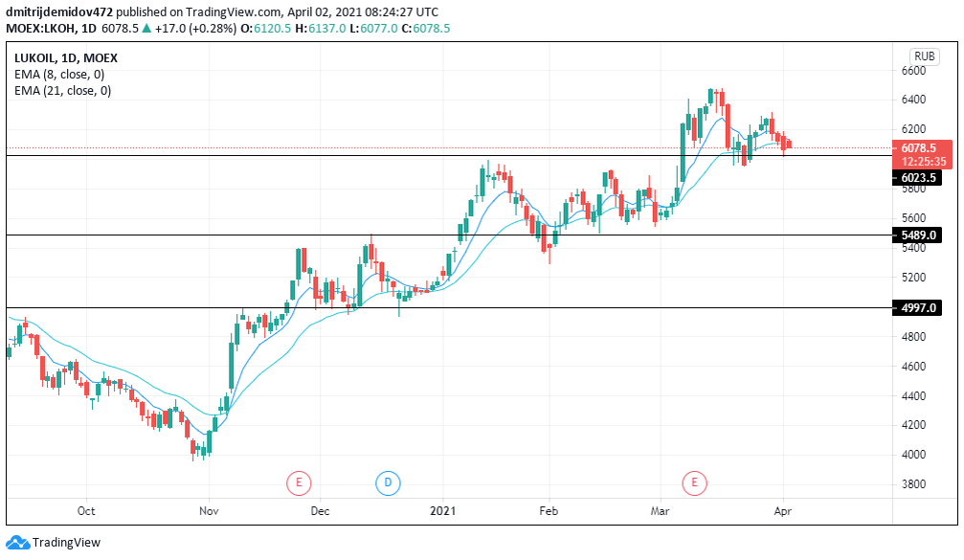Click the TradingView cloud logo icon
The image size is (964, 560).
(x=17, y=543)
